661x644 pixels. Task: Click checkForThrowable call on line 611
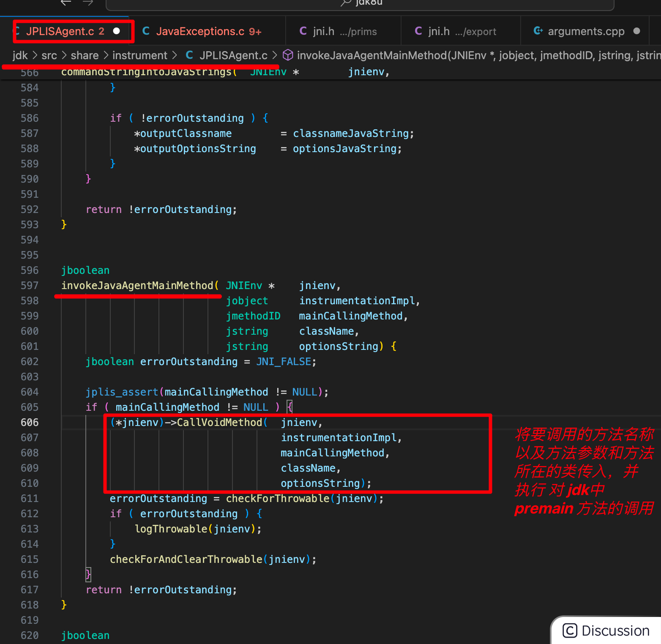click(x=278, y=498)
